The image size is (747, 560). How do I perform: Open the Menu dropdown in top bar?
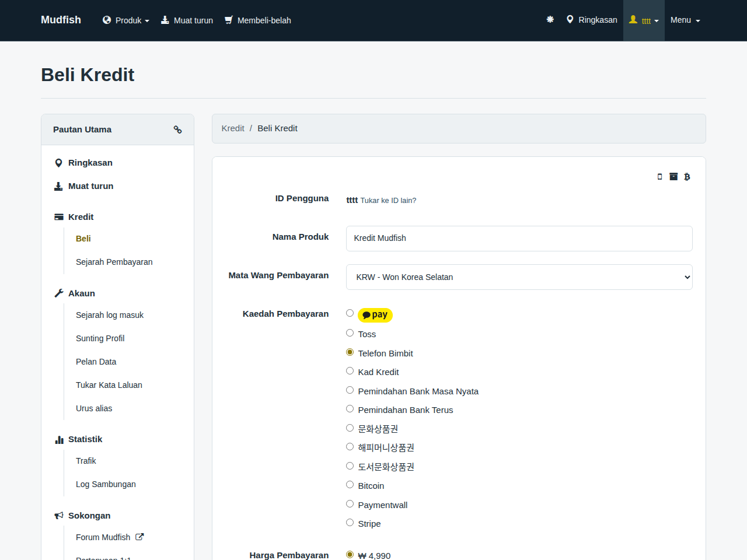point(685,20)
